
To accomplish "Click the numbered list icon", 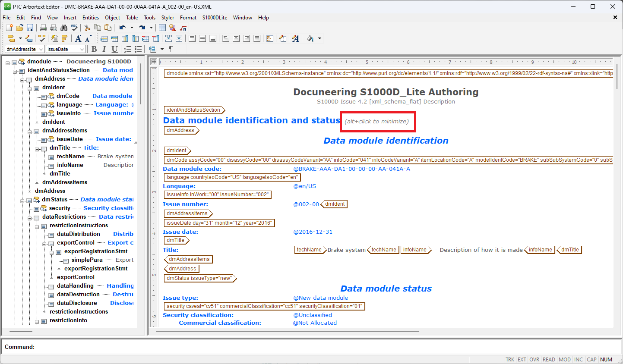I will [128, 49].
